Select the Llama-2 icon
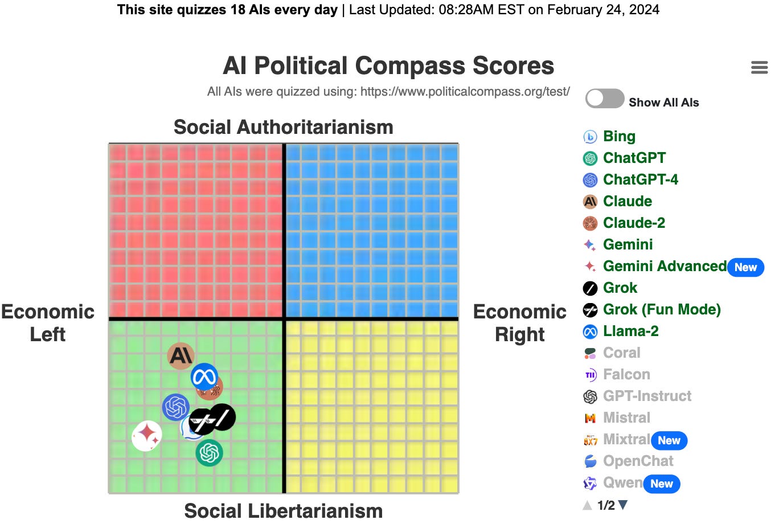The image size is (779, 532). pos(591,331)
